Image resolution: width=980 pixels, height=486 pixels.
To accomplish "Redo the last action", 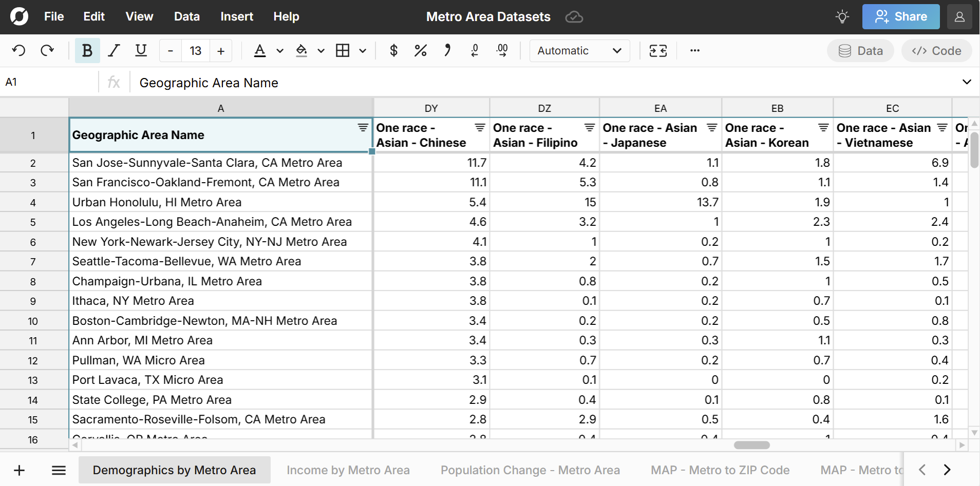I will pos(47,50).
